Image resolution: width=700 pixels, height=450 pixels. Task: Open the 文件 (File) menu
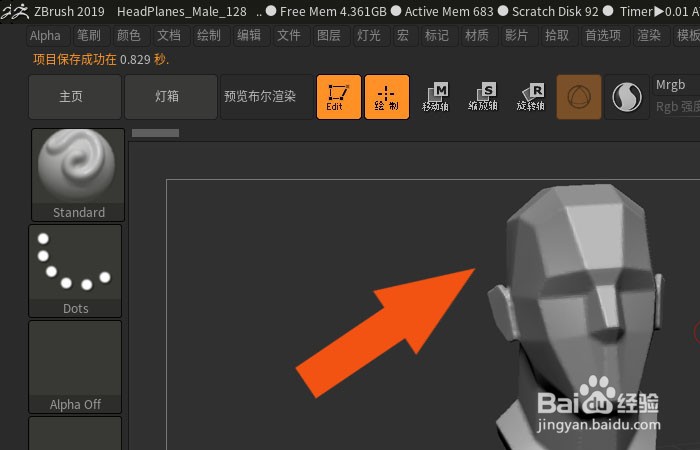pyautogui.click(x=289, y=36)
